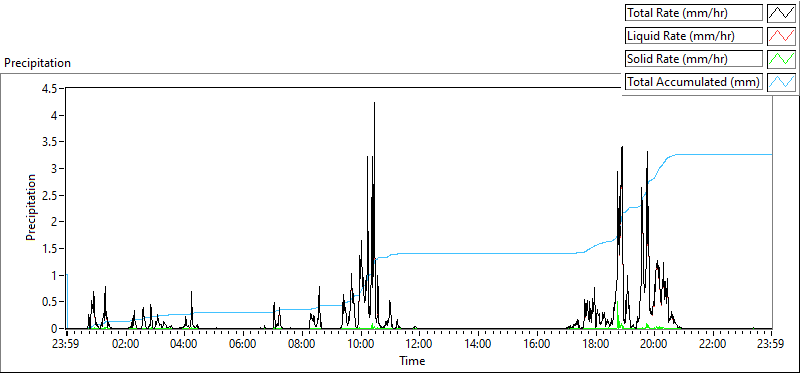Click the 06:00 tick label on time axis

[x=243, y=343]
